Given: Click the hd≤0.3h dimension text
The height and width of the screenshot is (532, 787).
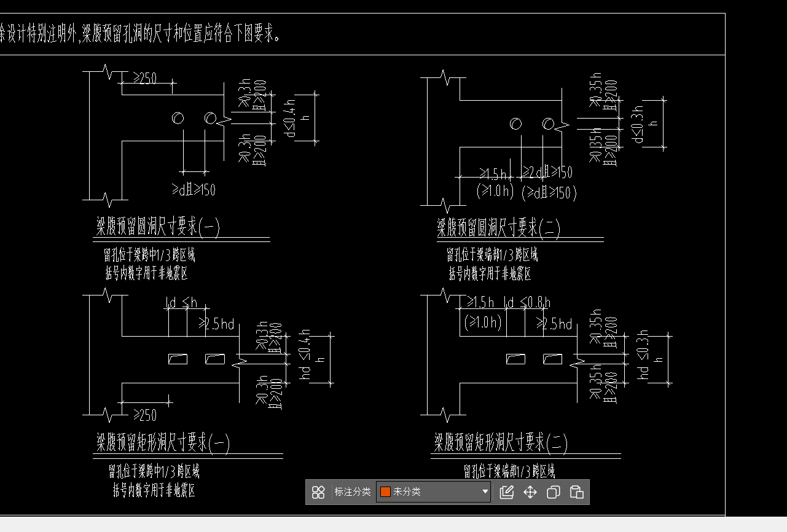Looking at the screenshot, I should tap(643, 355).
